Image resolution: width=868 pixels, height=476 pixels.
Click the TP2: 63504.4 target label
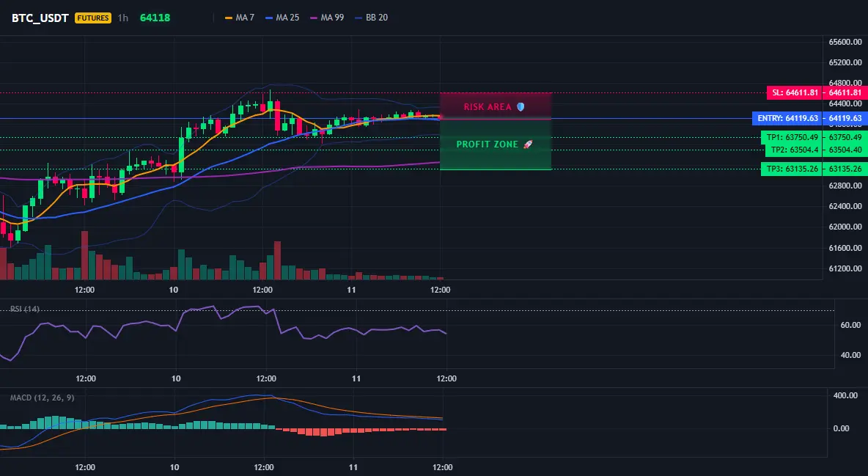(x=794, y=150)
